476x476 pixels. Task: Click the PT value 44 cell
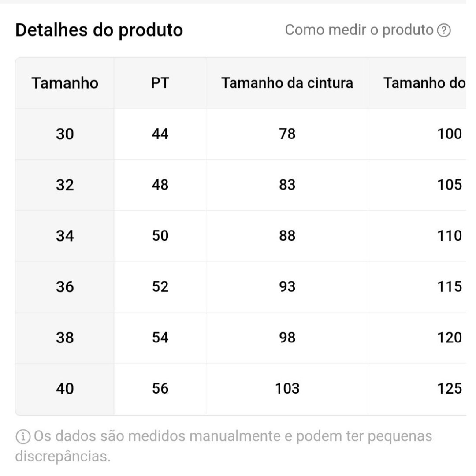[x=160, y=134]
